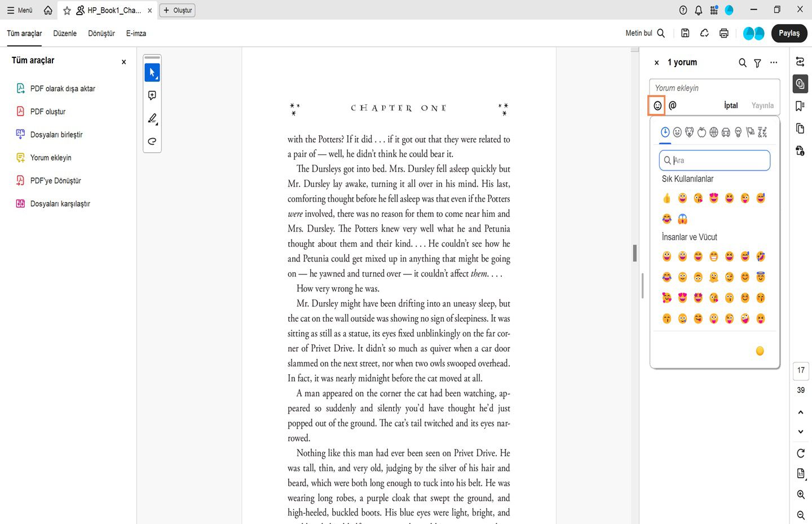The image size is (812, 524).
Task: Click Metin bul to find text
Action: (645, 33)
